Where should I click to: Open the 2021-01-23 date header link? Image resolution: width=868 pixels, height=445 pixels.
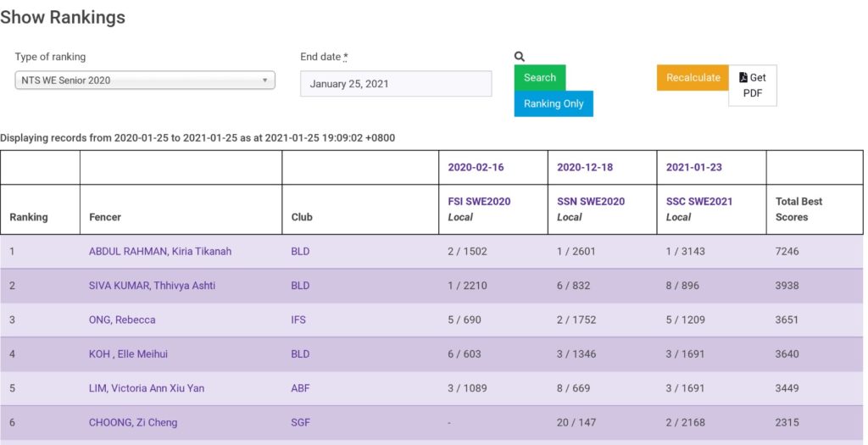coord(693,167)
